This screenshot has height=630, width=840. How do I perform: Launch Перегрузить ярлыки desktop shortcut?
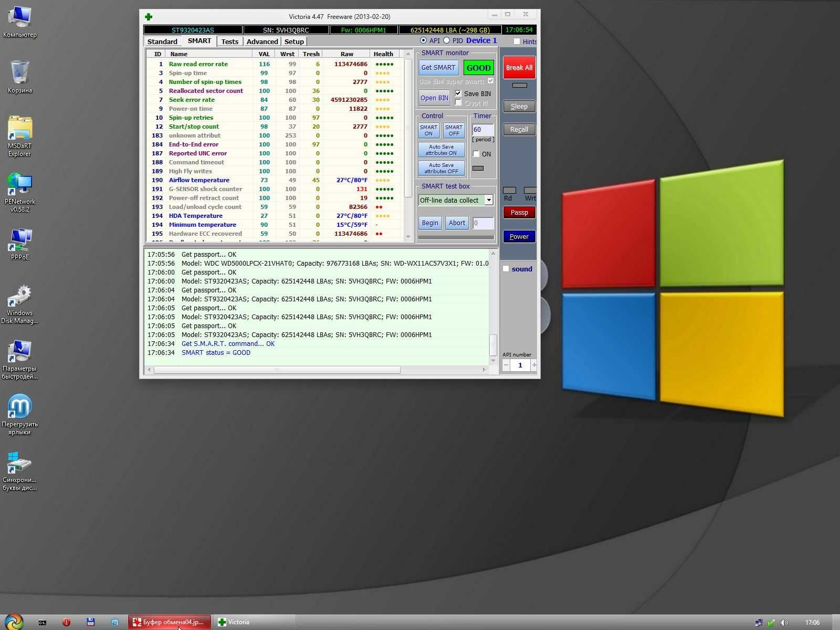point(19,415)
